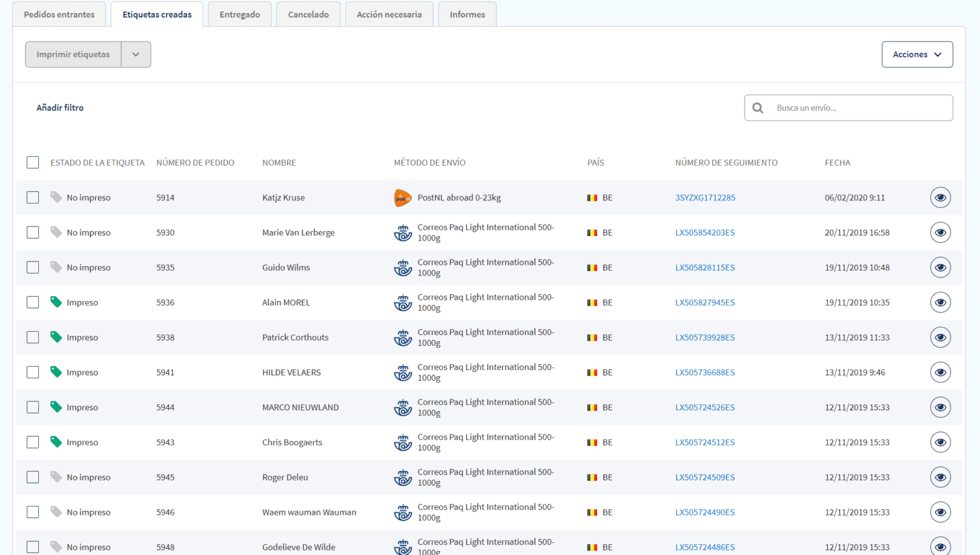
Task: Click PostNL carrier logo for order 5914
Action: (x=403, y=198)
